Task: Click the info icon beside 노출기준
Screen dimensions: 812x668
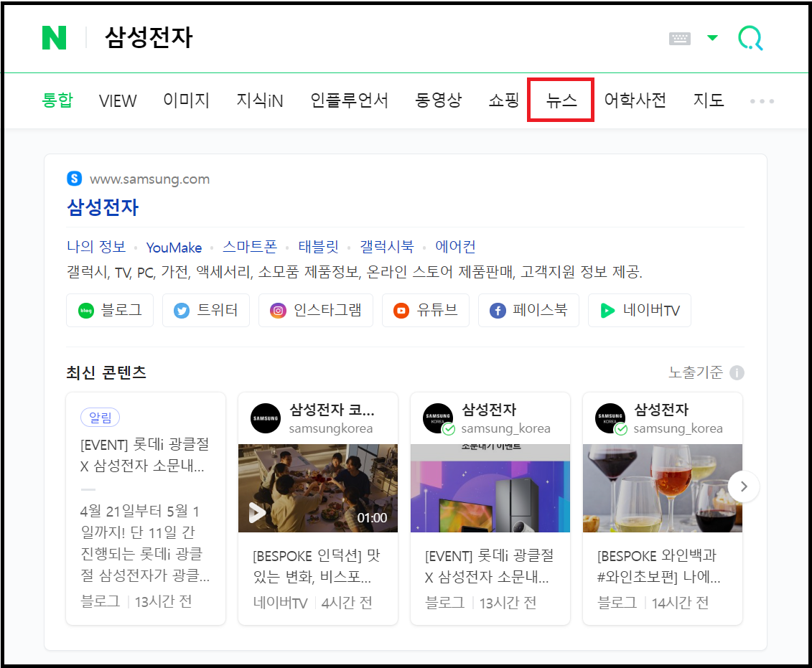Action: [x=737, y=372]
